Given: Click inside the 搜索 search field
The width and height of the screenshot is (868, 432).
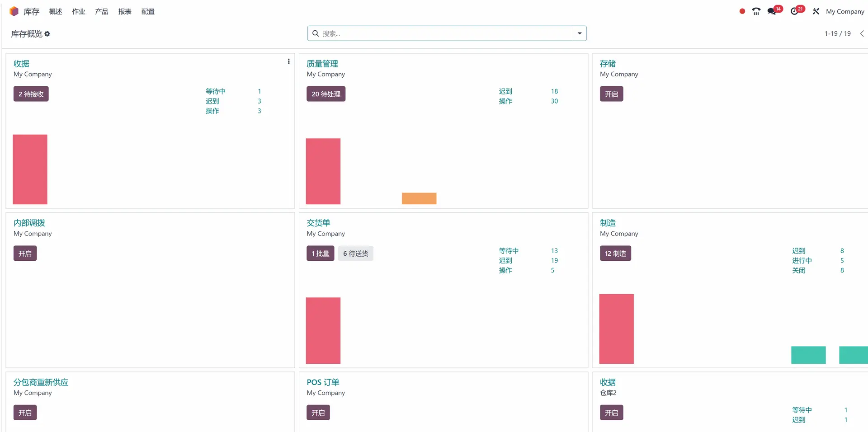Looking at the screenshot, I should tap(446, 33).
